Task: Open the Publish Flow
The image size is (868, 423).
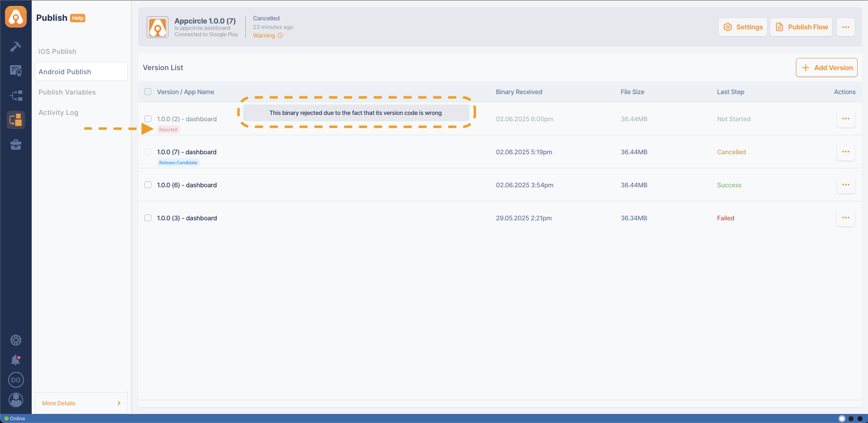Action: 801,27
